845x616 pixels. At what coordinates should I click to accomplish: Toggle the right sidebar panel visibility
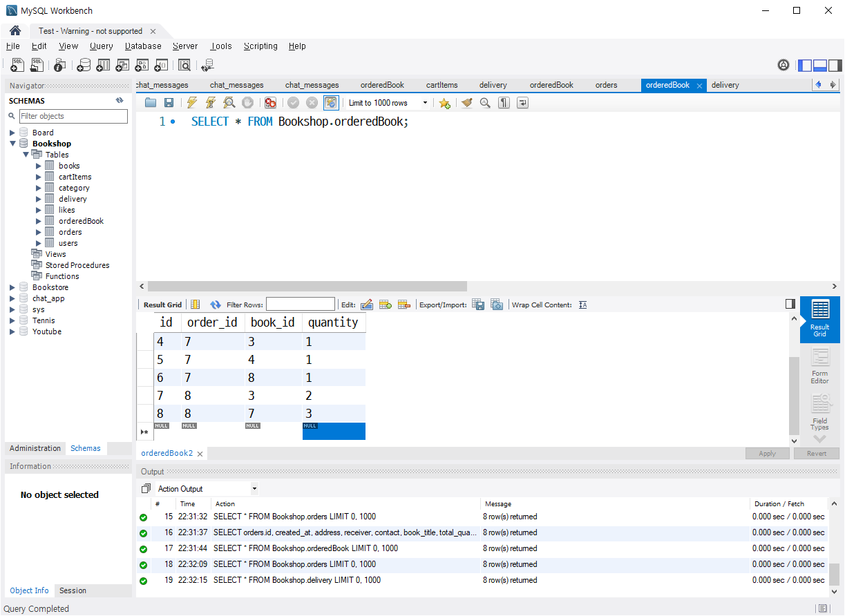click(x=835, y=66)
